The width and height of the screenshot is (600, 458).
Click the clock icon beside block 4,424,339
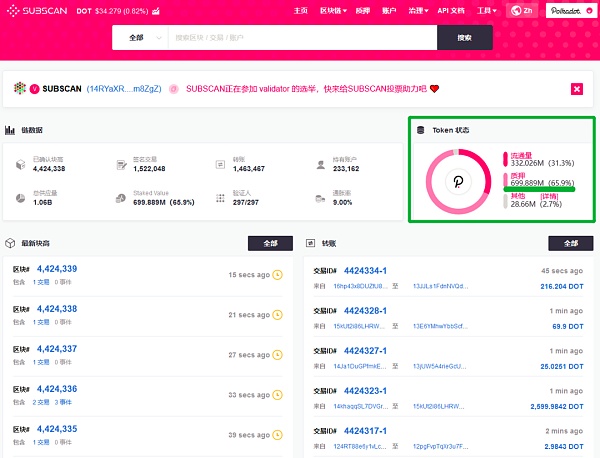[x=278, y=274]
